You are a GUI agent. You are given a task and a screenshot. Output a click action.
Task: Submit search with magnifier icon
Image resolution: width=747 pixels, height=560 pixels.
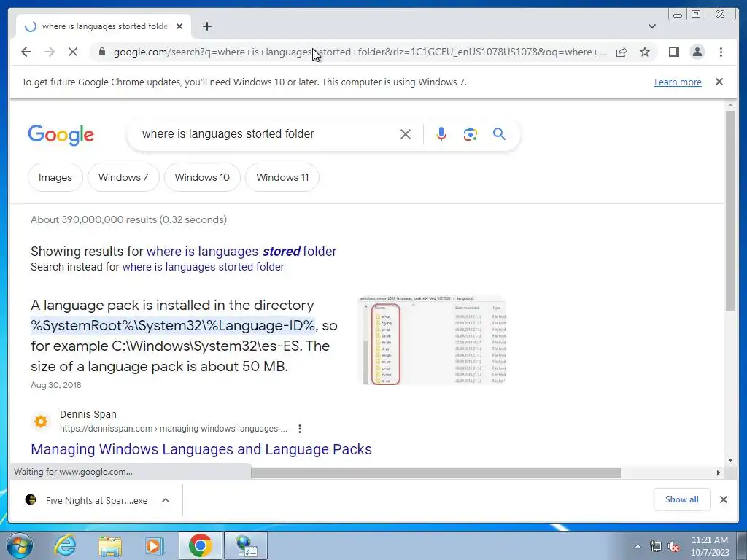(499, 134)
